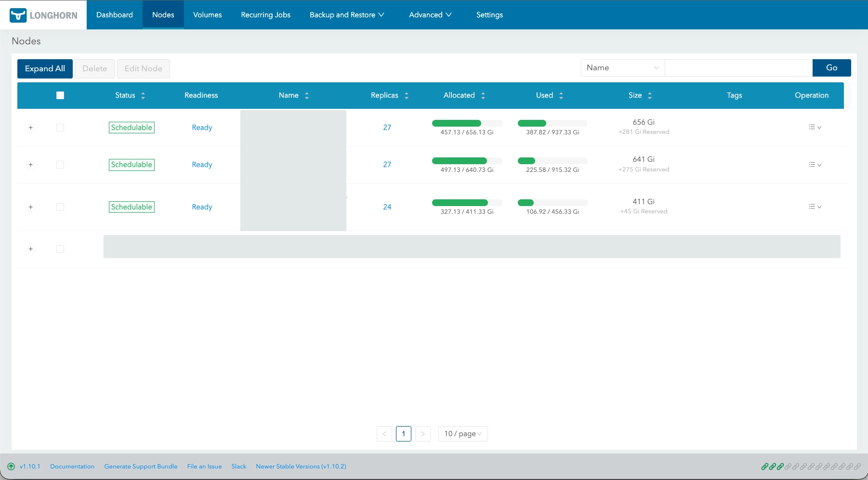Image resolution: width=868 pixels, height=480 pixels.
Task: Toggle the select-all checkbox in table header
Action: pos(60,95)
